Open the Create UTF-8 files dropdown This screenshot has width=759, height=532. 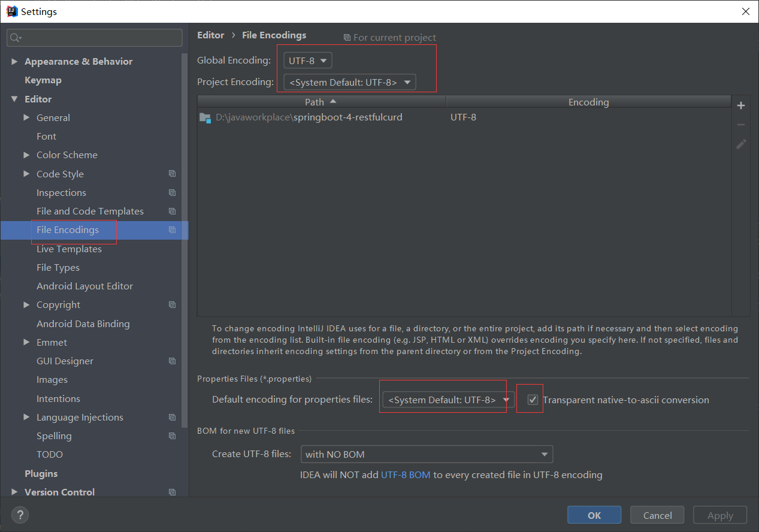(427, 454)
